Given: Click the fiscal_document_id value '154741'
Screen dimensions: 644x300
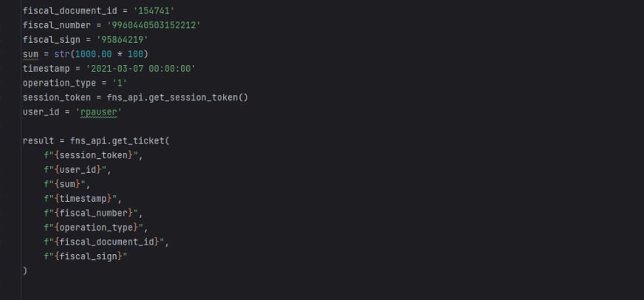Looking at the screenshot, I should coord(139,12).
